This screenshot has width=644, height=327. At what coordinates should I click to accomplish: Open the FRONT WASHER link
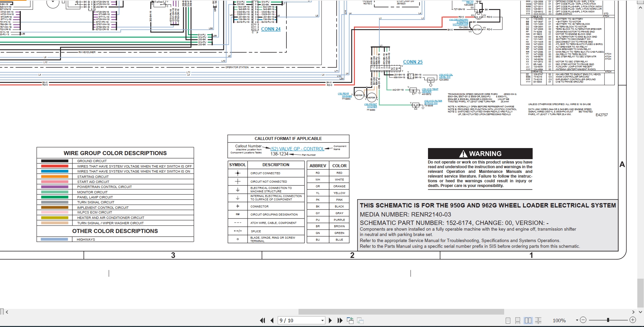click(371, 105)
